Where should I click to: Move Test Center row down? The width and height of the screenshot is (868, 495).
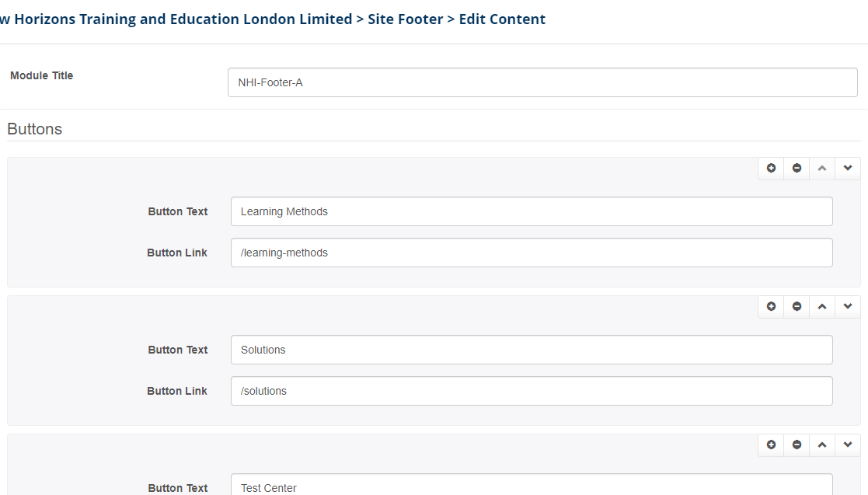(848, 445)
